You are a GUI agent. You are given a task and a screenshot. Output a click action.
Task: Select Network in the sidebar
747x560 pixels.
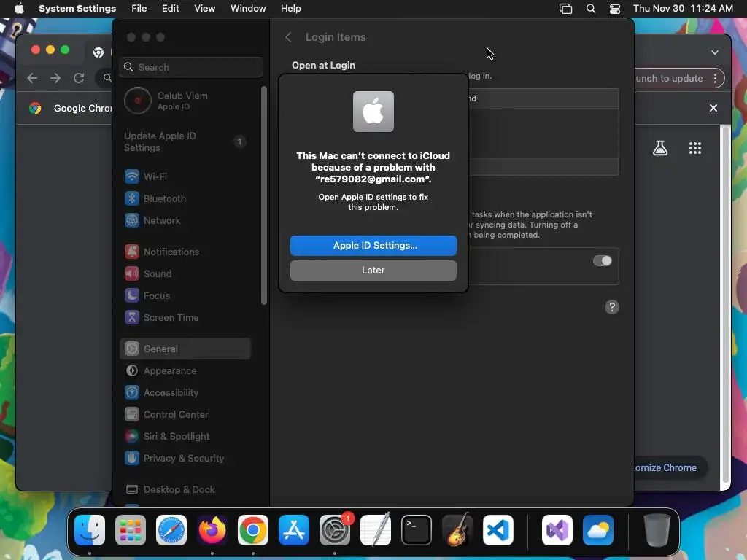186,220
